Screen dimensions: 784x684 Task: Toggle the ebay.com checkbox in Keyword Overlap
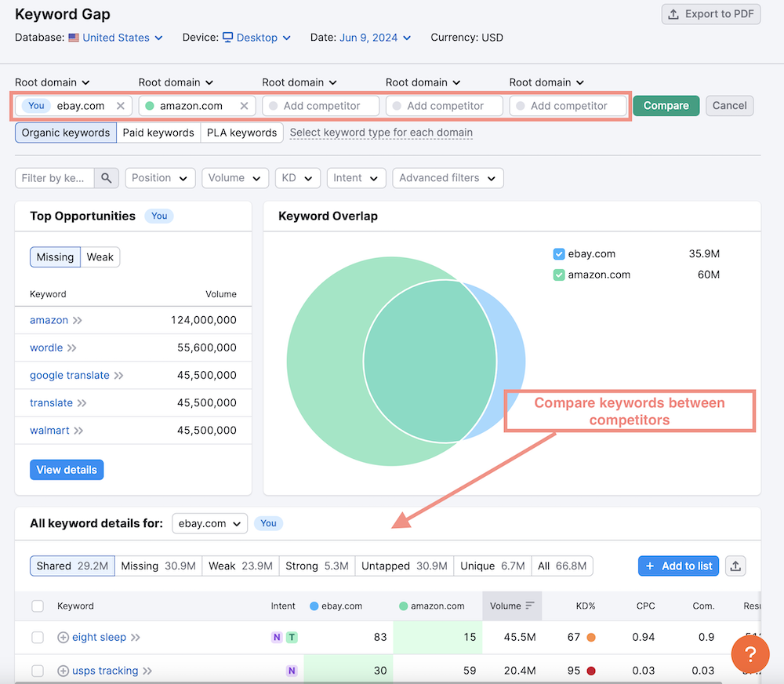click(x=559, y=254)
